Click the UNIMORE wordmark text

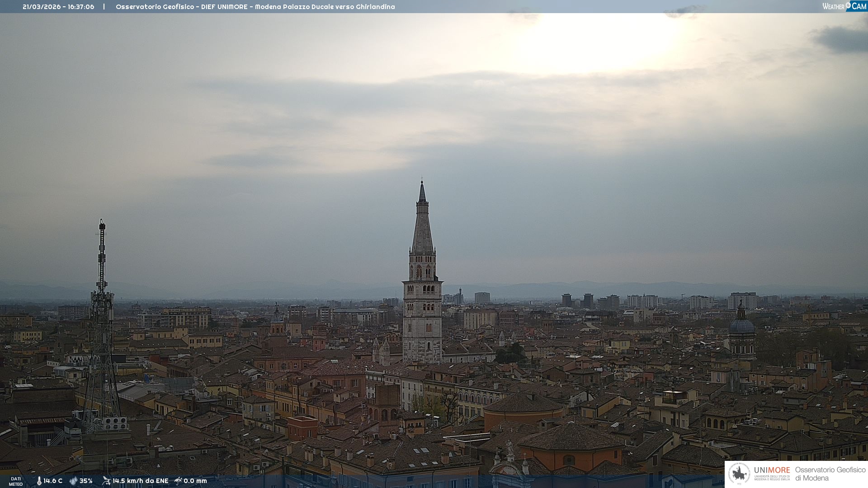pos(772,470)
